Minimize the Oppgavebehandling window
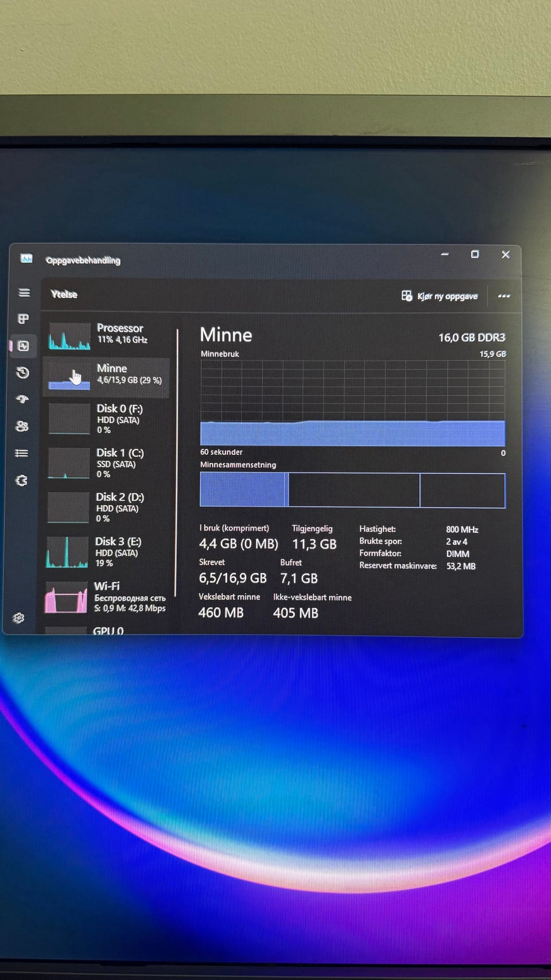This screenshot has width=551, height=980. 445,254
